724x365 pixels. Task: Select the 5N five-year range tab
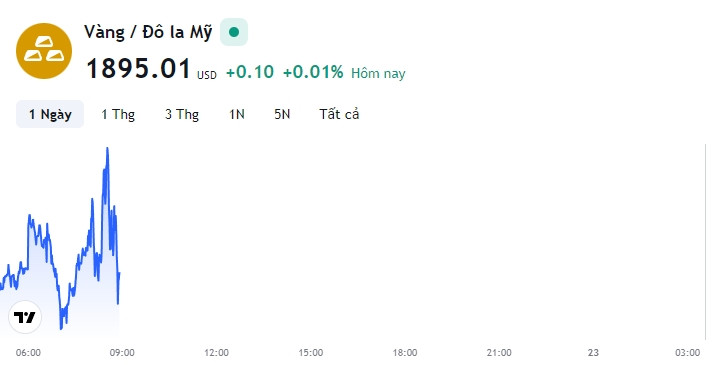[282, 114]
